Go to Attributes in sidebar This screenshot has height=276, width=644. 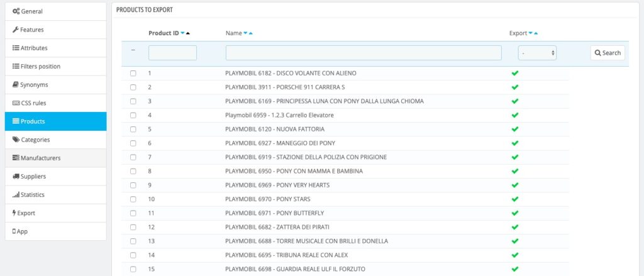(x=55, y=48)
